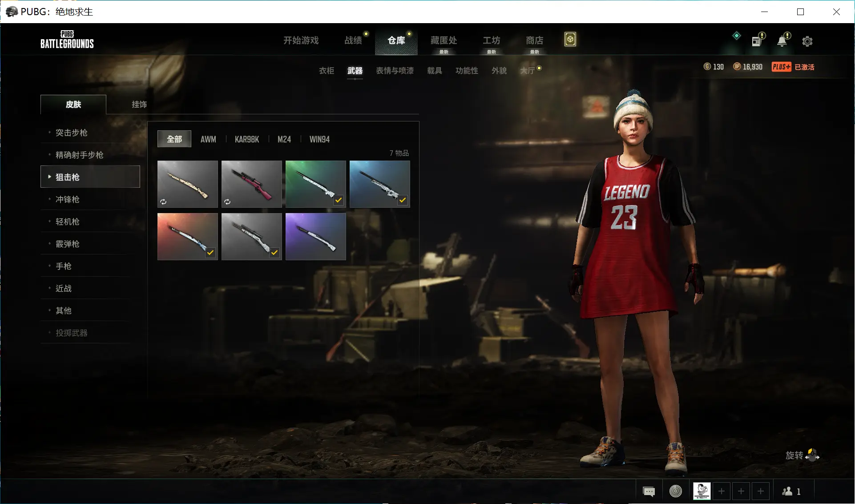Select the 挂饰 tab
This screenshot has width=855, height=504.
[x=139, y=105]
